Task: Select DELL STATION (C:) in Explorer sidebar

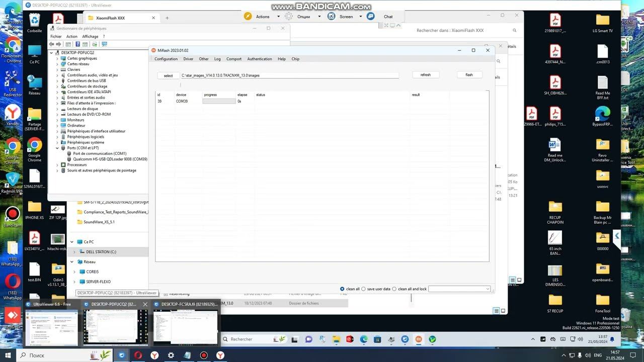Action: [101, 252]
